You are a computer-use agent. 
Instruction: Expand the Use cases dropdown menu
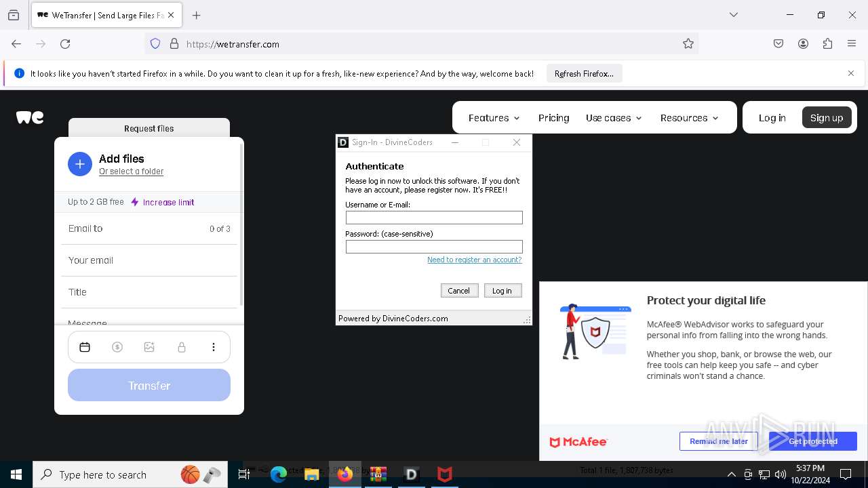(x=614, y=118)
